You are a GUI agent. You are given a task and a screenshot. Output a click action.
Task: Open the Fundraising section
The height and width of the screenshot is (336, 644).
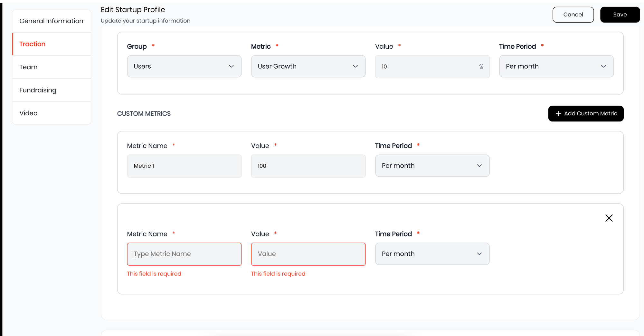tap(52, 90)
